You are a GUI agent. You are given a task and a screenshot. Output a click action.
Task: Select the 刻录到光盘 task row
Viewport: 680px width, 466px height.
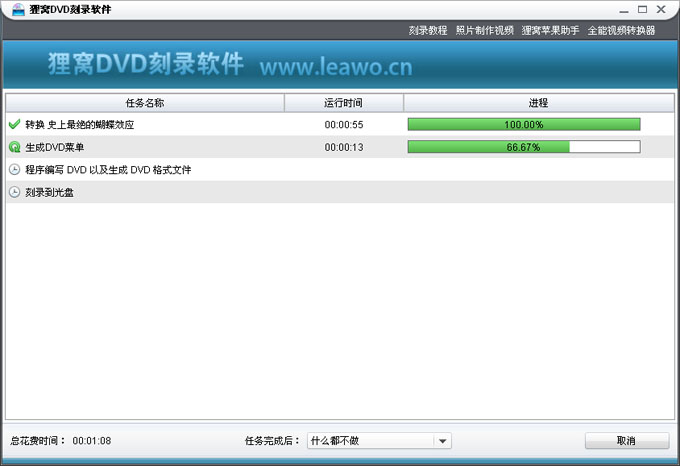pyautogui.click(x=340, y=192)
